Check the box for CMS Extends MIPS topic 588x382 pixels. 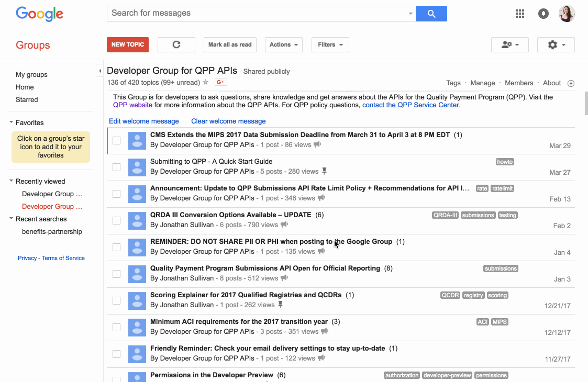(116, 140)
